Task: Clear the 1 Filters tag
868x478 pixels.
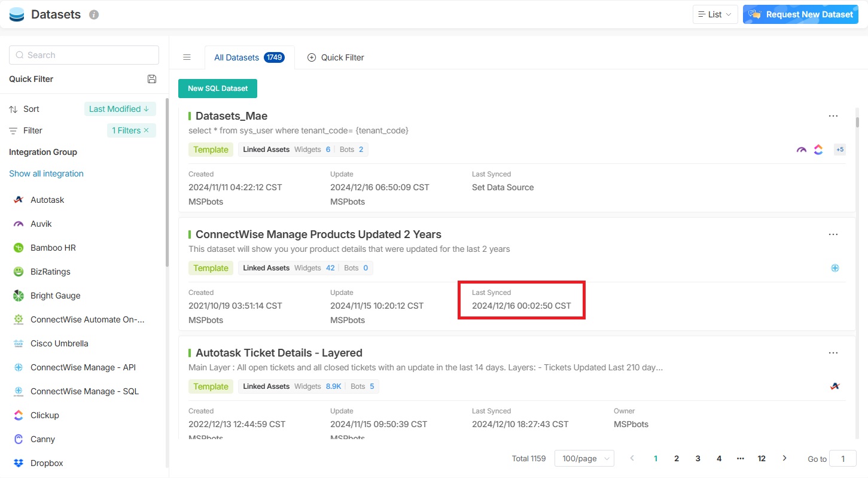Action: point(146,130)
